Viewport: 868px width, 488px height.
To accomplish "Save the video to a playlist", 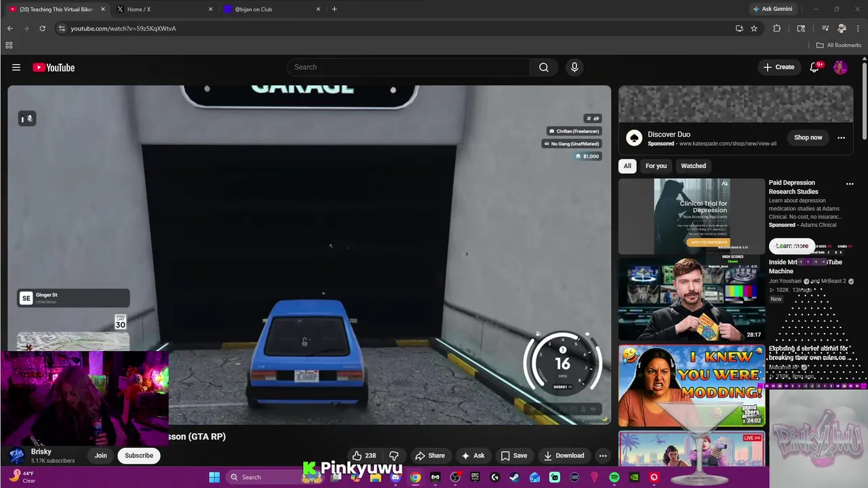I will tap(513, 455).
